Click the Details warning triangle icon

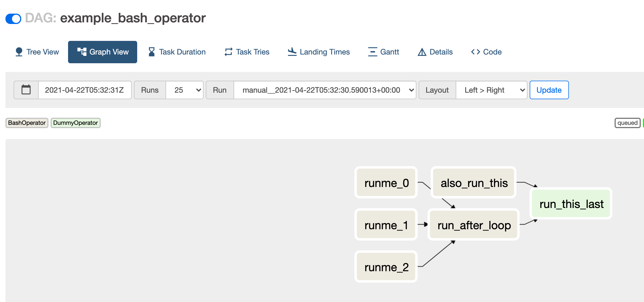coord(422,52)
